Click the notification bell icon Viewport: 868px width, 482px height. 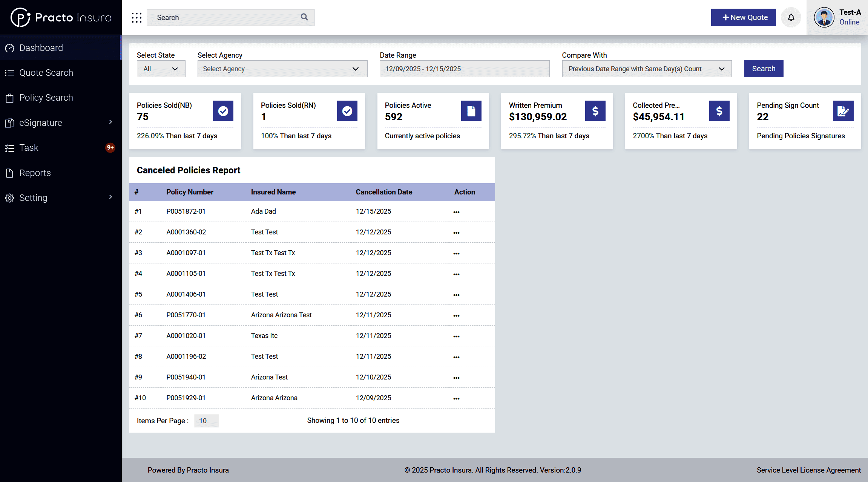[x=791, y=17]
